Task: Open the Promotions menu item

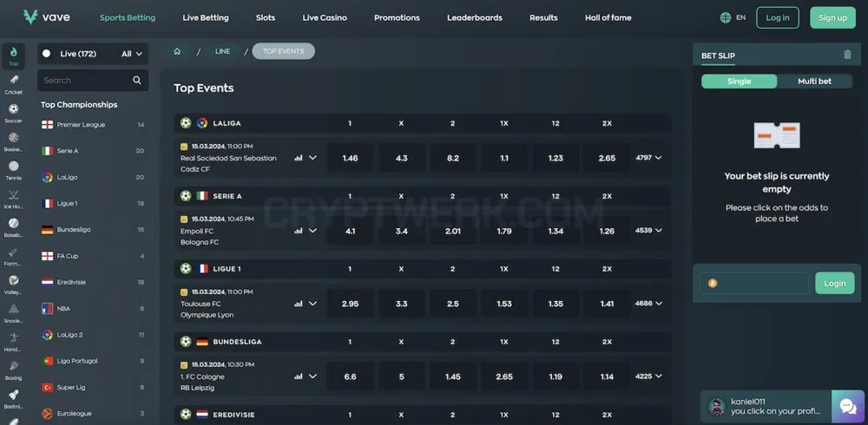Action: pos(397,17)
